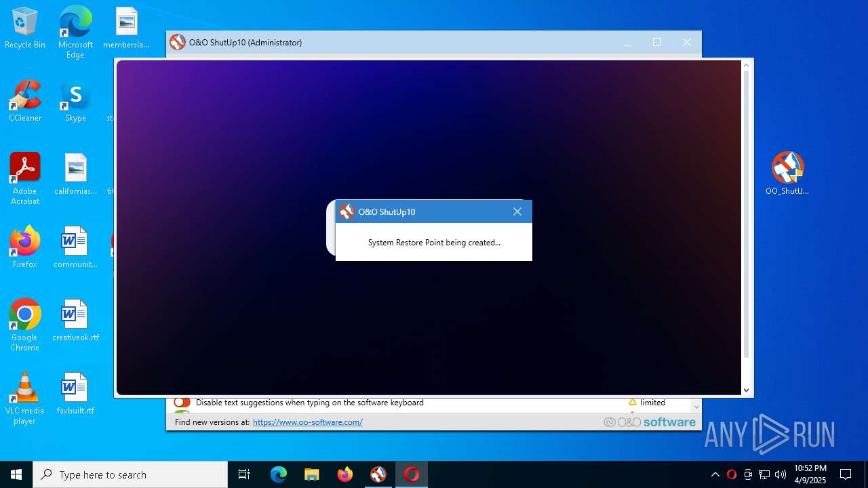Open the Windows Start menu
868x488 pixels.
point(16,474)
